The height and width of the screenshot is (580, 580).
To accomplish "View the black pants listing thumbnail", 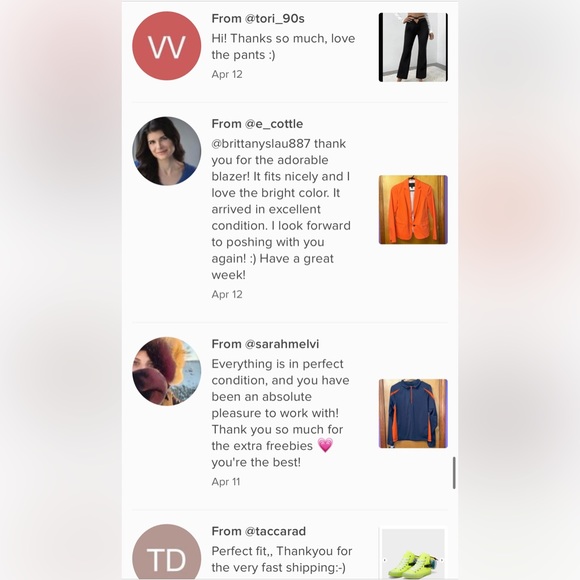I will coord(413,47).
